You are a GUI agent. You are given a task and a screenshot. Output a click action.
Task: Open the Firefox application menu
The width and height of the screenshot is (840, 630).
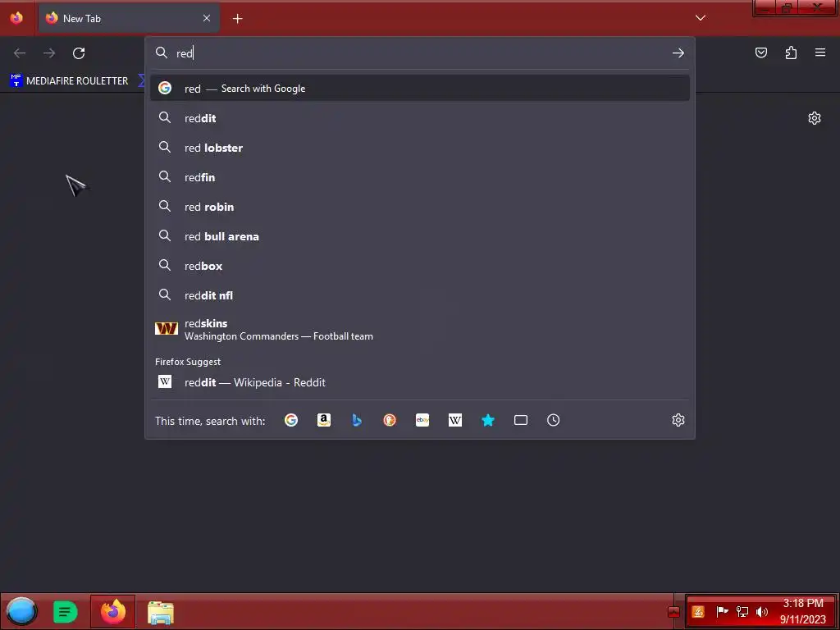[820, 52]
